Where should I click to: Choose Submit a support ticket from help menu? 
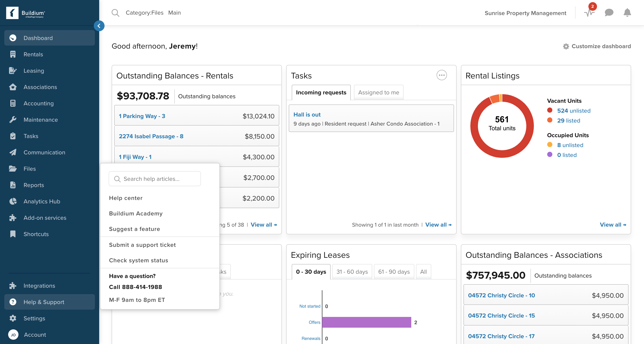[x=142, y=245]
